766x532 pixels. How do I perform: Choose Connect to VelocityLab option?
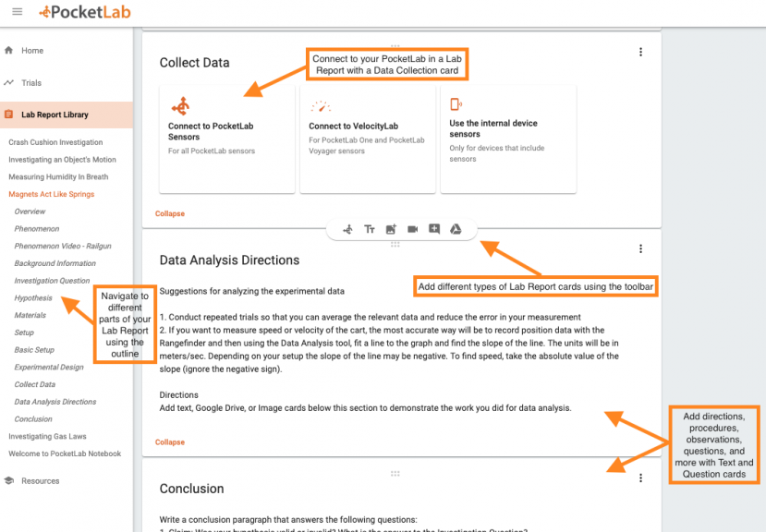367,139
